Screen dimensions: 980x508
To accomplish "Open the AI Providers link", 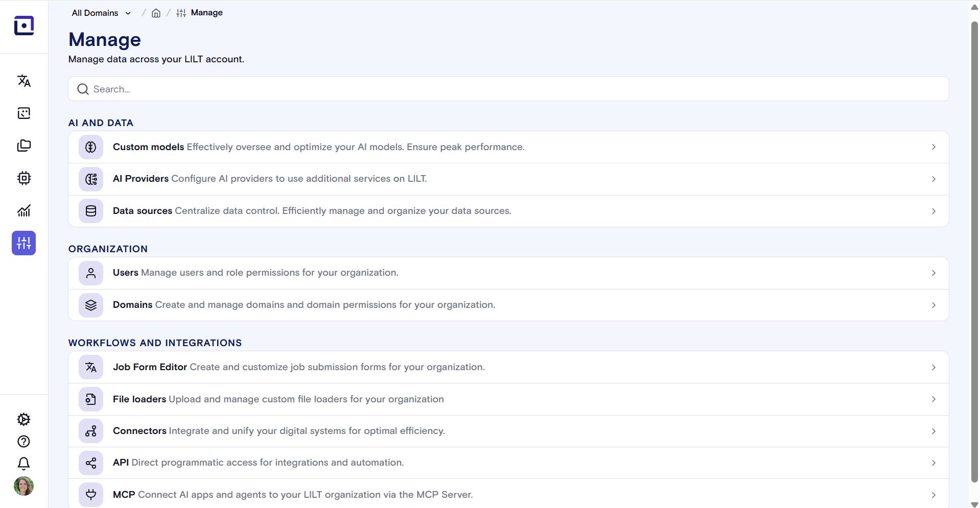I will tap(508, 179).
